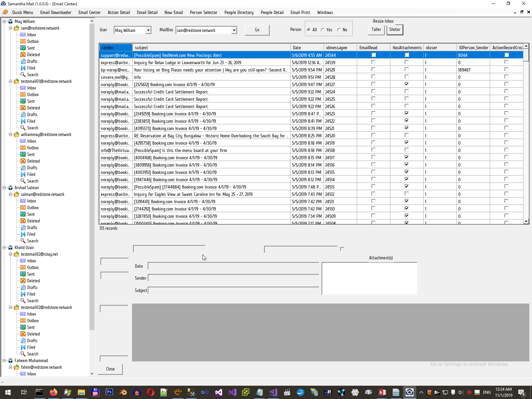This screenshot has height=399, width=532.
Task: Click the Sender detail field
Action: 233,278
